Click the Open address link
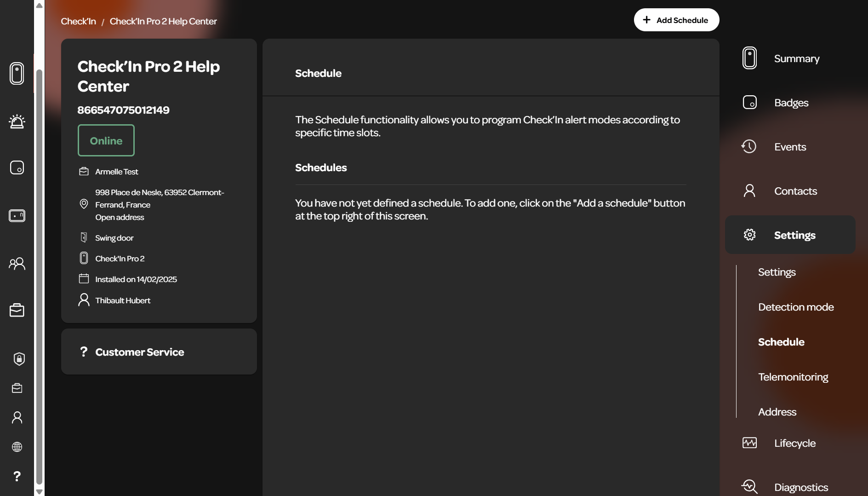868x496 pixels. click(x=120, y=217)
